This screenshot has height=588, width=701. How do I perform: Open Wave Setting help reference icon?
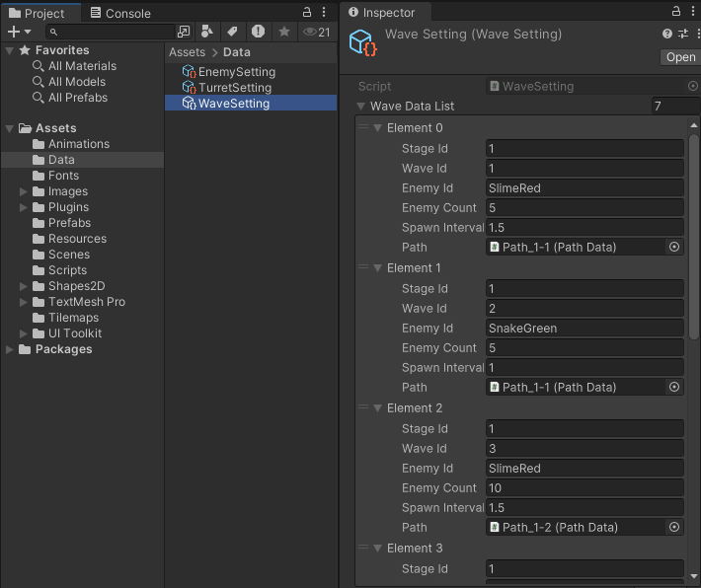point(667,34)
